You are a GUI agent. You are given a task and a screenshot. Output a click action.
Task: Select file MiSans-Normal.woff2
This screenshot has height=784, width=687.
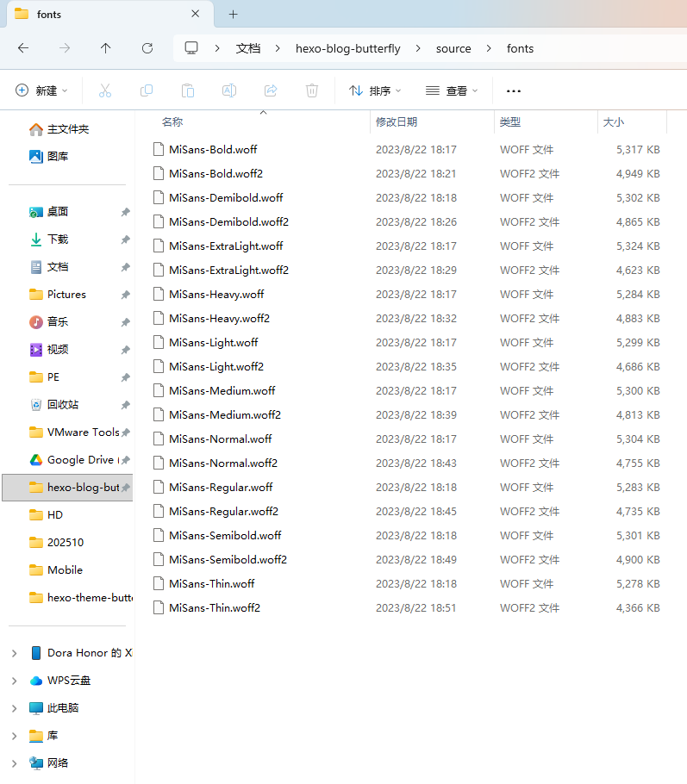[223, 463]
